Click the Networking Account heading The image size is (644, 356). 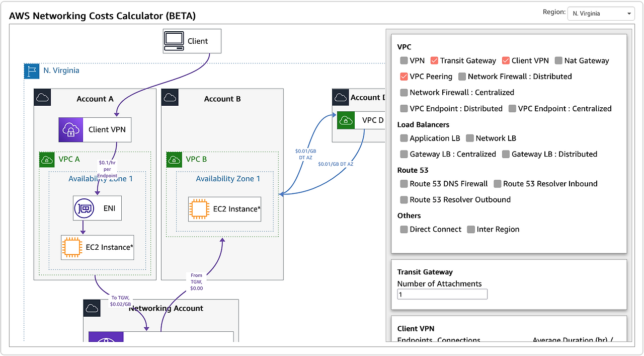coord(166,308)
